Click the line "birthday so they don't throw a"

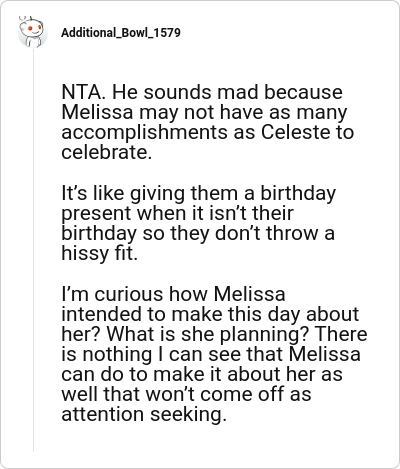pos(198,233)
